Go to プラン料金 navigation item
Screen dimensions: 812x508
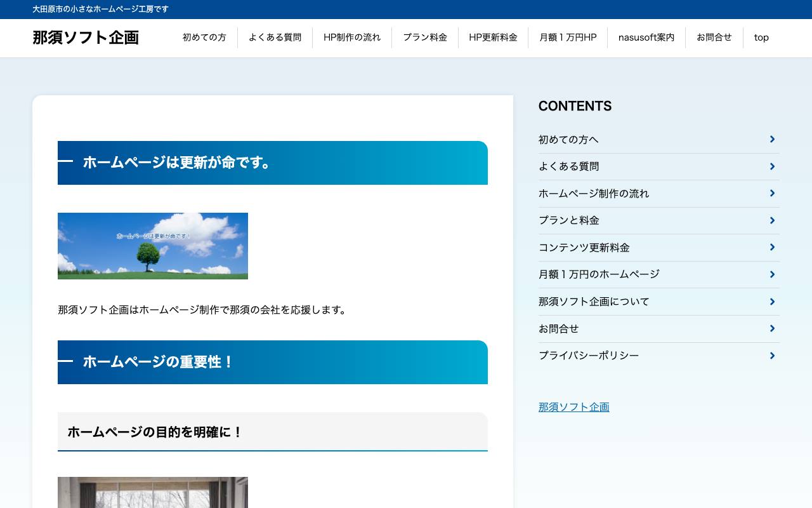425,37
